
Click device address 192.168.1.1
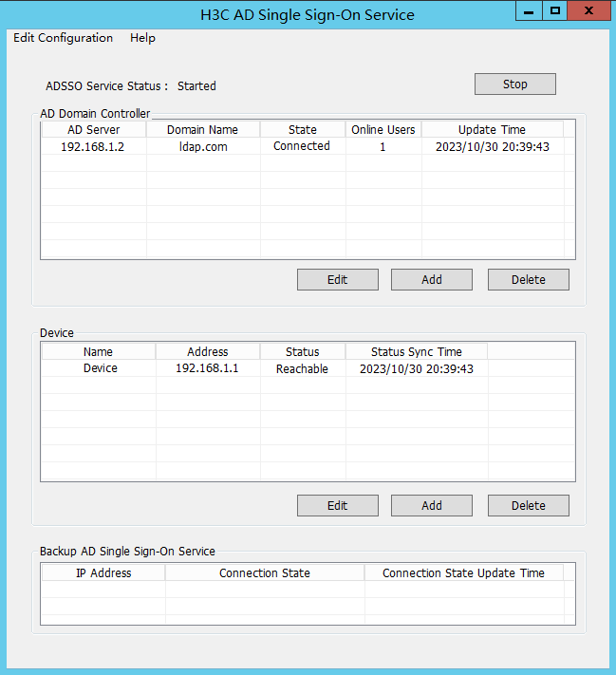[207, 368]
